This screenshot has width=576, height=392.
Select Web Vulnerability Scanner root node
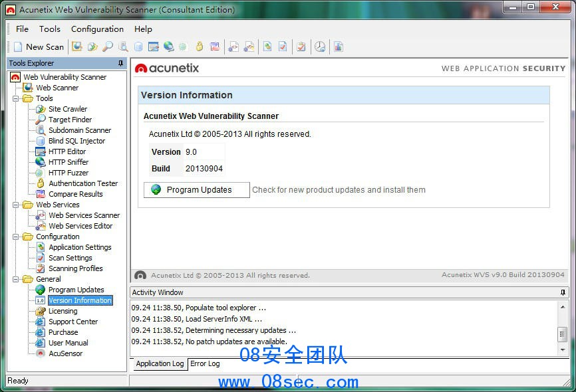click(65, 77)
